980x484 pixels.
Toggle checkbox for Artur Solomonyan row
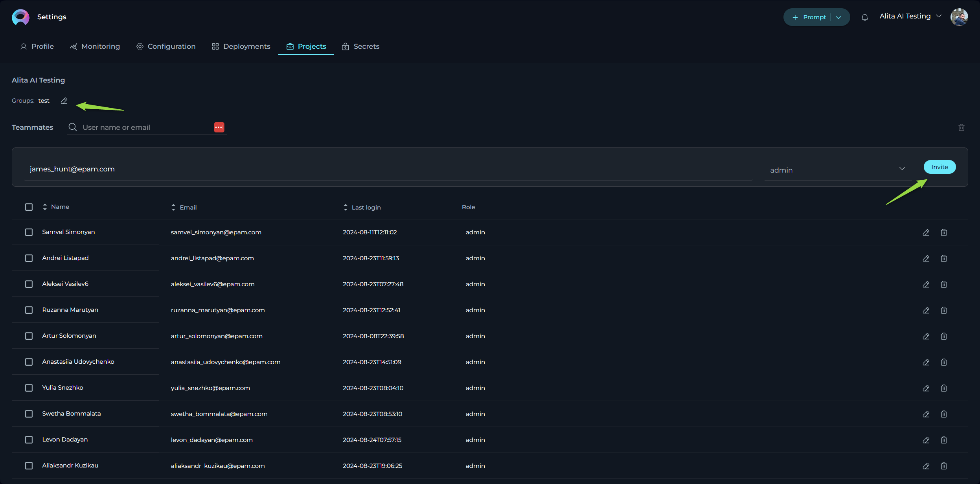tap(29, 336)
